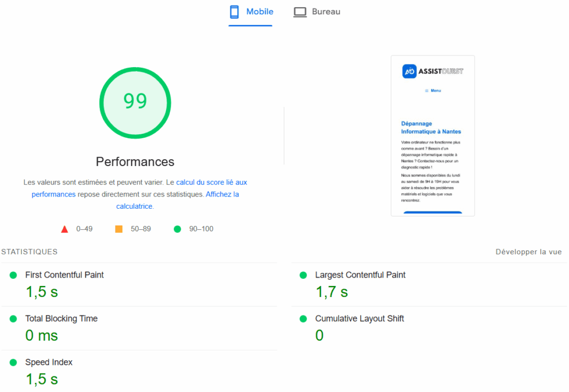
Task: Expand the view with 'Développer la vue'
Action: point(528,252)
